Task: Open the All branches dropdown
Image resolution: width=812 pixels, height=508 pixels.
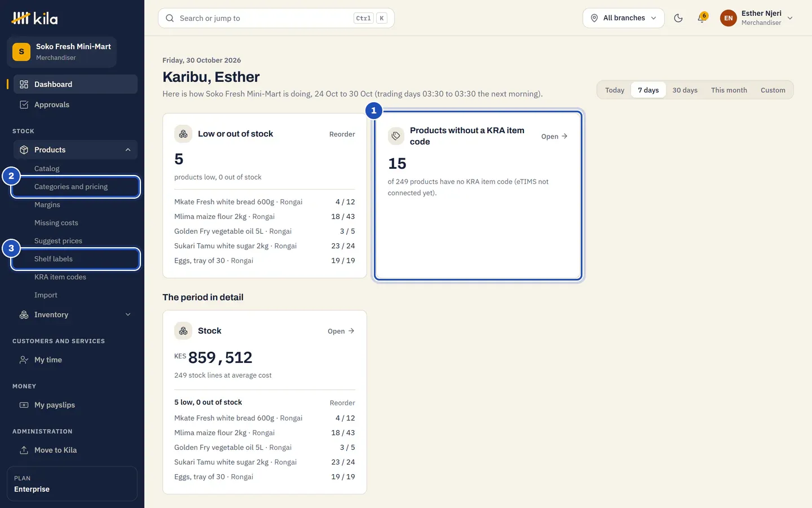Action: coord(624,18)
